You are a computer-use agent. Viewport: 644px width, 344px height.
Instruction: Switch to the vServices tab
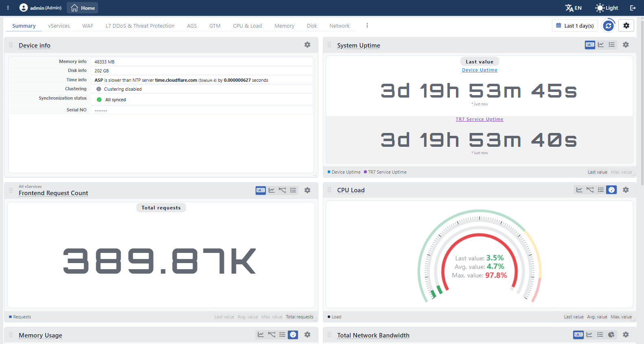[x=59, y=26]
